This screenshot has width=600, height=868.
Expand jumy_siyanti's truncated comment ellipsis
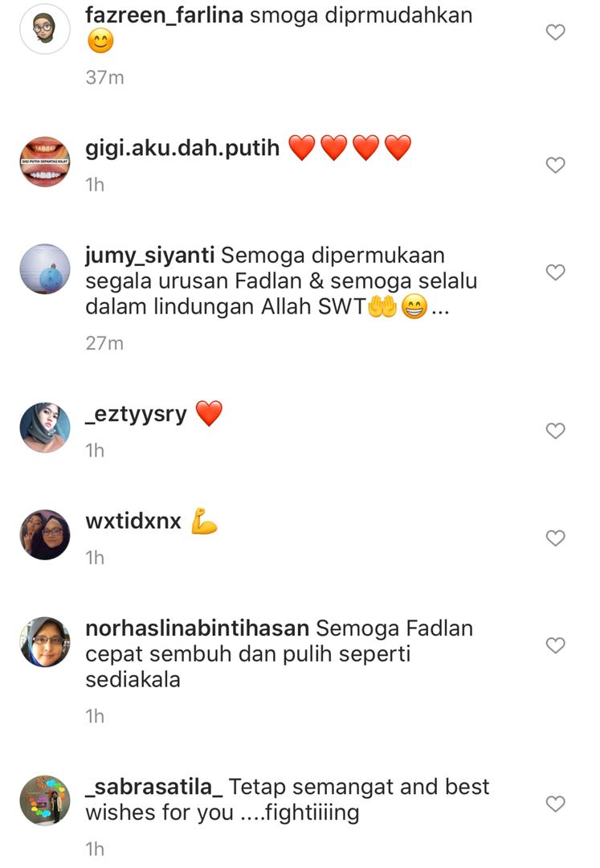(x=440, y=310)
